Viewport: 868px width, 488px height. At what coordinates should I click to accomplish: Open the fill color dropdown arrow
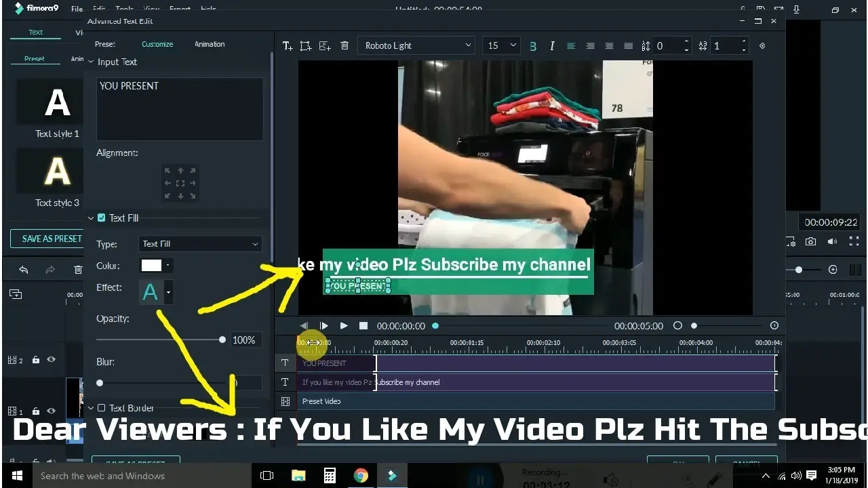pyautogui.click(x=167, y=266)
